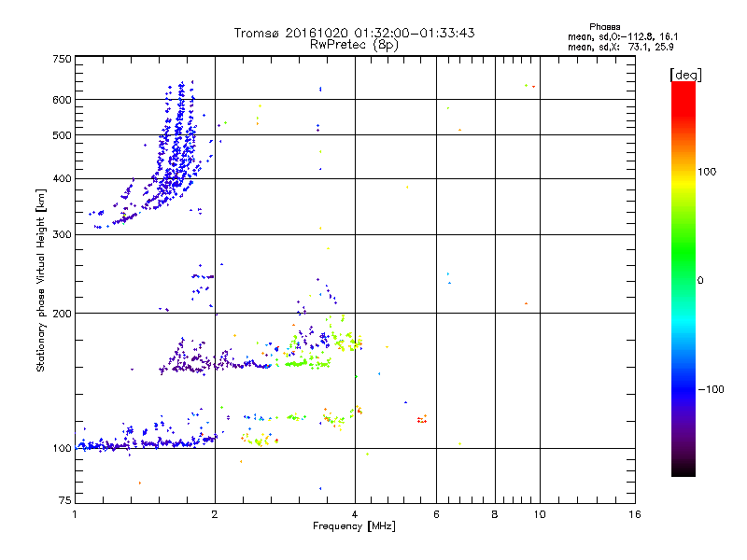Click the colorbar tick label '100'
The image size is (747, 560).
pyautogui.click(x=707, y=172)
